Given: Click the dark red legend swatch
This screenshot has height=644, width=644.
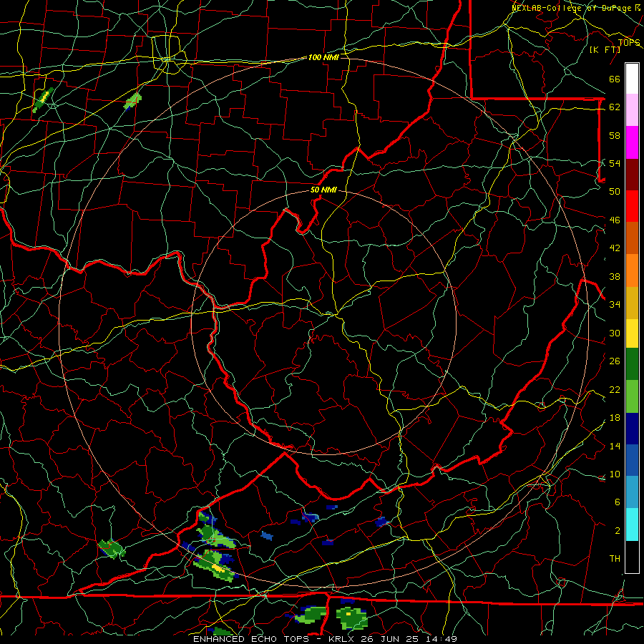Looking at the screenshot, I should pos(632,174).
